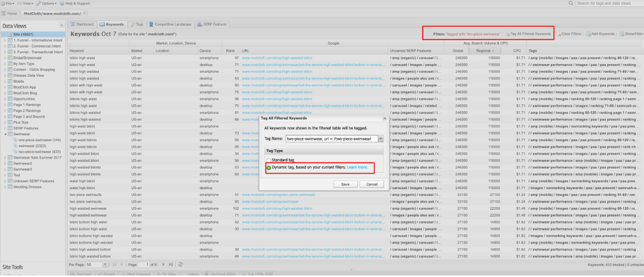Select the Standard tag radio option

(x=268, y=160)
